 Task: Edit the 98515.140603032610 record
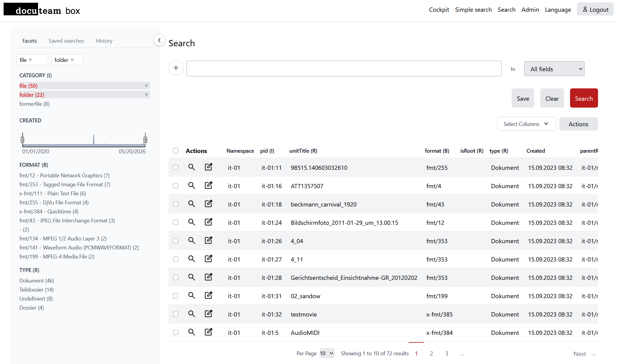tap(209, 167)
